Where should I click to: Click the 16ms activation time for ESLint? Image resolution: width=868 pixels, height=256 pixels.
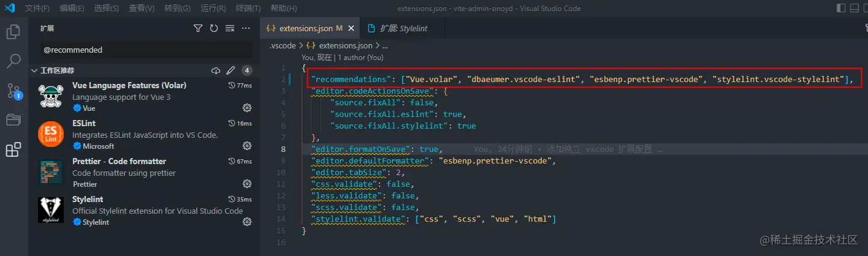[240, 123]
